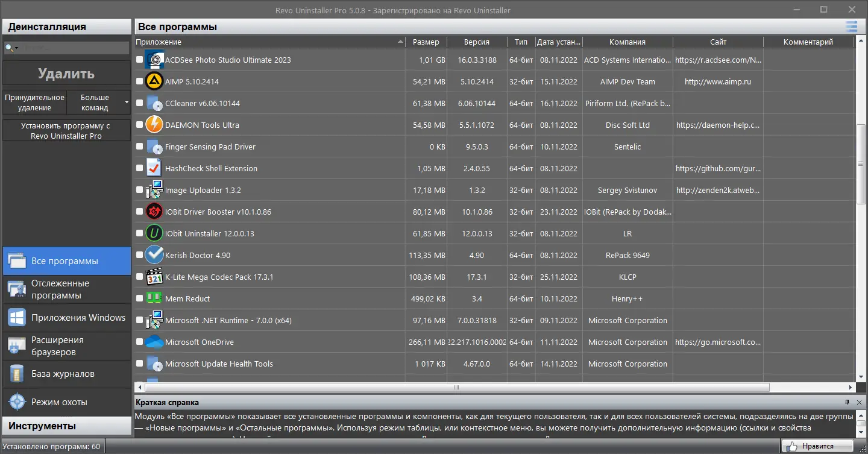Click the Принудительное удаление button
Viewport: 868px width, 454px height.
coord(34,102)
